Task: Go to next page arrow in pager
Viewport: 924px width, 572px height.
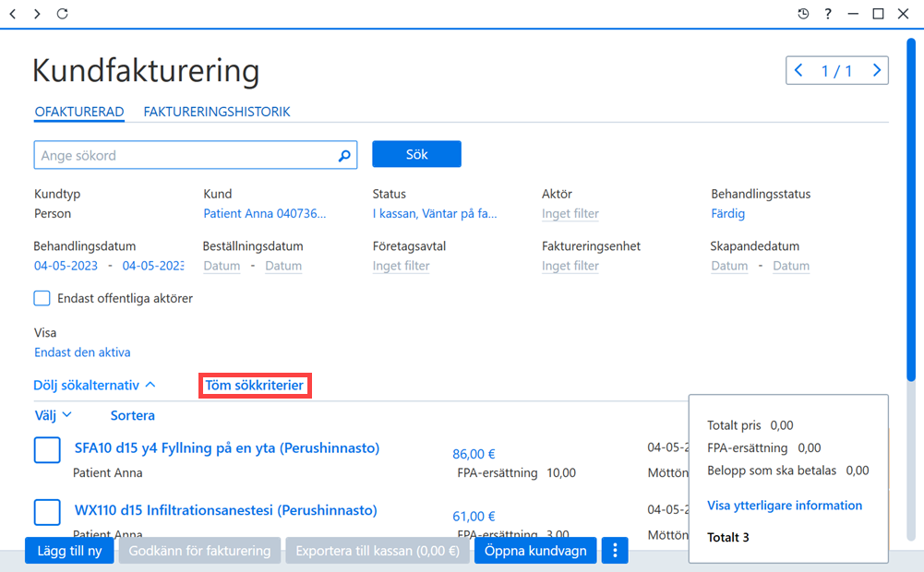Action: tap(876, 71)
